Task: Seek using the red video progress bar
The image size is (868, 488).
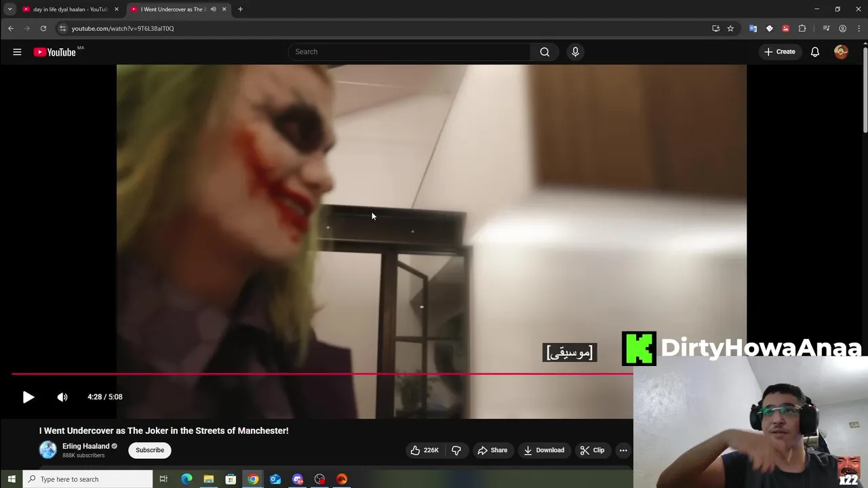Action: coord(322,373)
